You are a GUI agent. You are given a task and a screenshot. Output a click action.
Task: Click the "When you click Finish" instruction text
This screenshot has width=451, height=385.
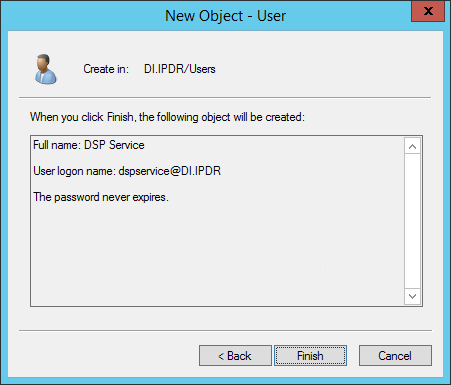click(167, 117)
